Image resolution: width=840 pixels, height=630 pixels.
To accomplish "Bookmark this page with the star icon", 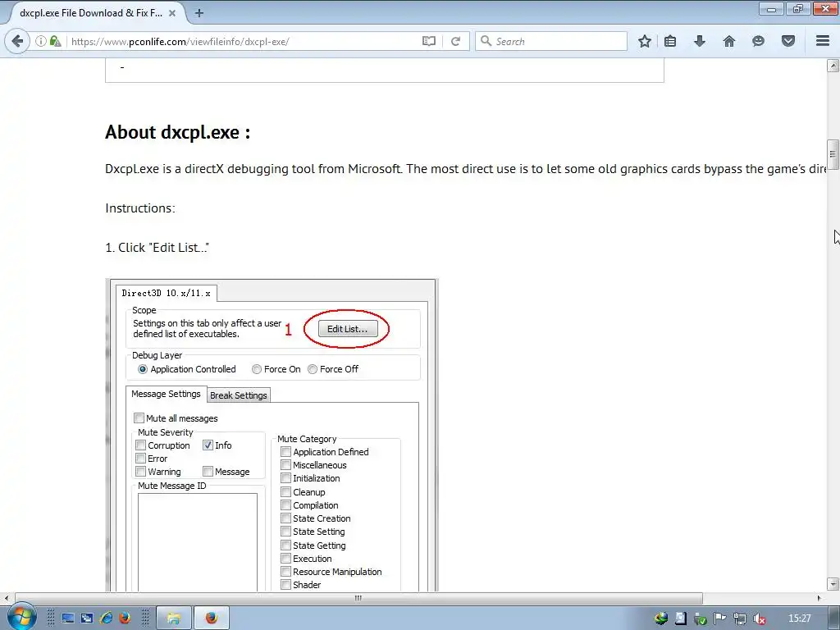I will click(x=645, y=41).
